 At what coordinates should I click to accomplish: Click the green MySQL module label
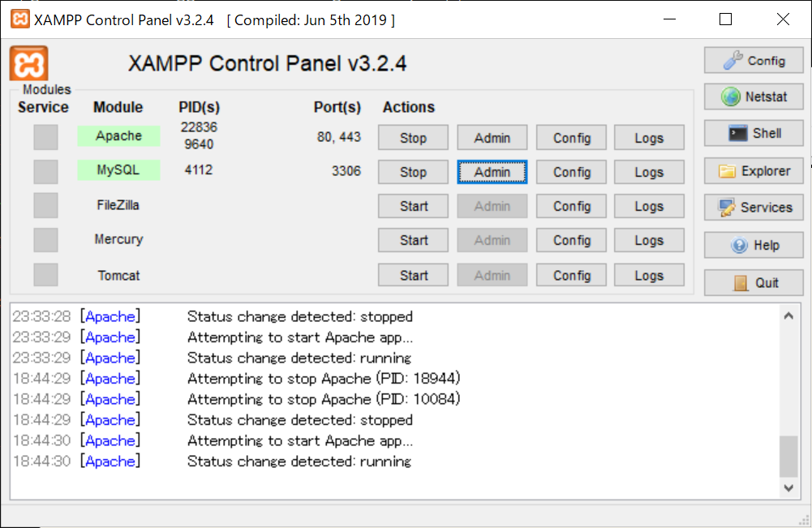pyautogui.click(x=118, y=170)
